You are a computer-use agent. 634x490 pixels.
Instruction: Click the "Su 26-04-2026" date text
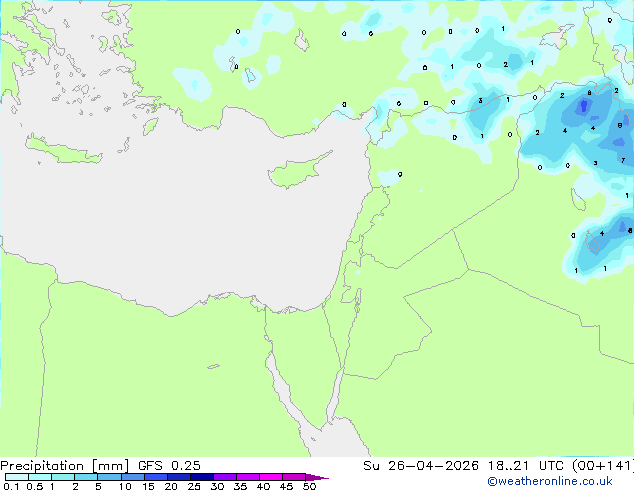(x=421, y=466)
